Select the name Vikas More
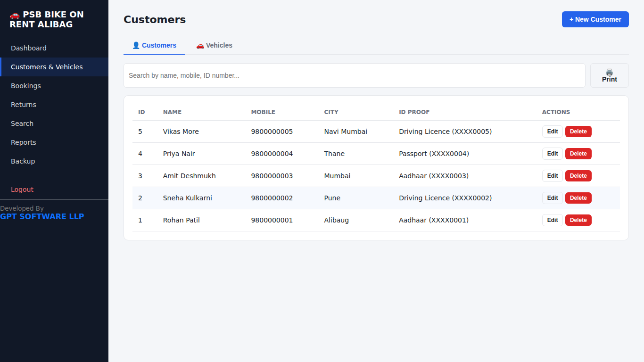The width and height of the screenshot is (644, 362). pos(181,132)
